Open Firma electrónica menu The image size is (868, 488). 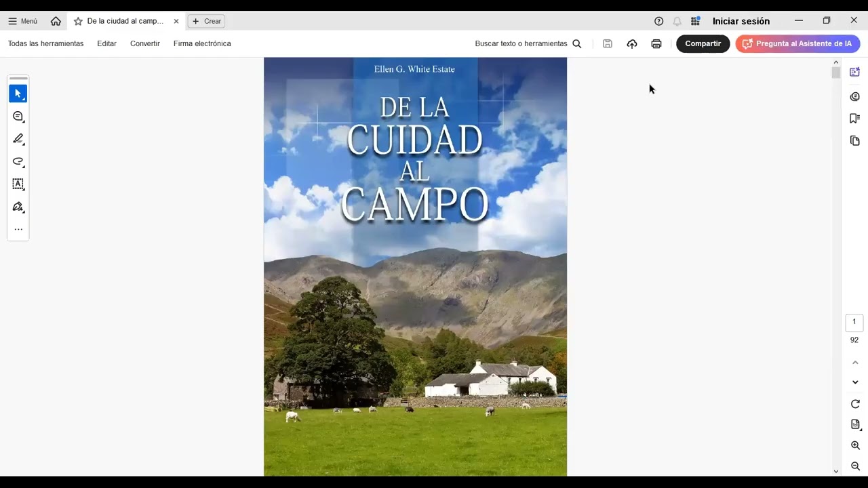coord(202,43)
